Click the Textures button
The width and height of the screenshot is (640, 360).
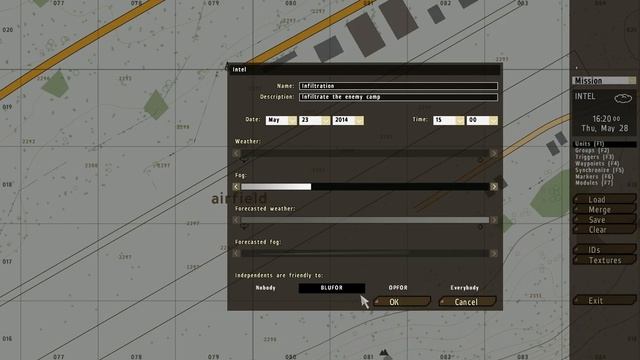[x=604, y=260]
